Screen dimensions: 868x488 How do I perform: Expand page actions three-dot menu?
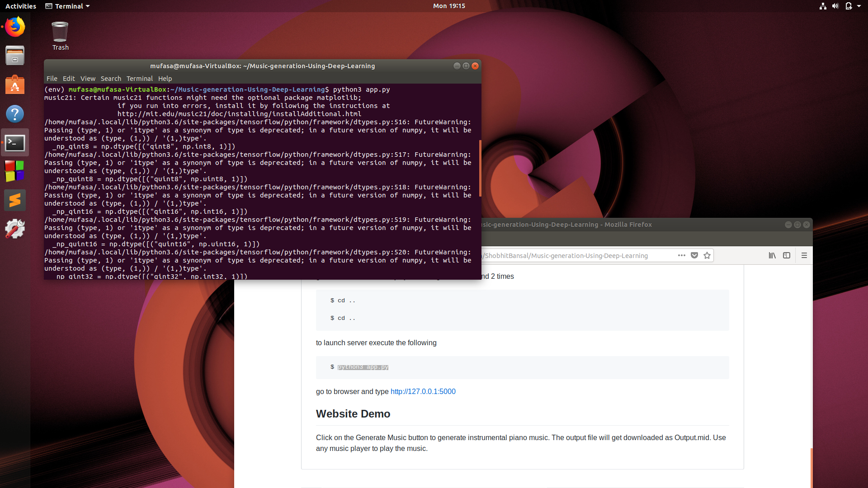tap(682, 255)
